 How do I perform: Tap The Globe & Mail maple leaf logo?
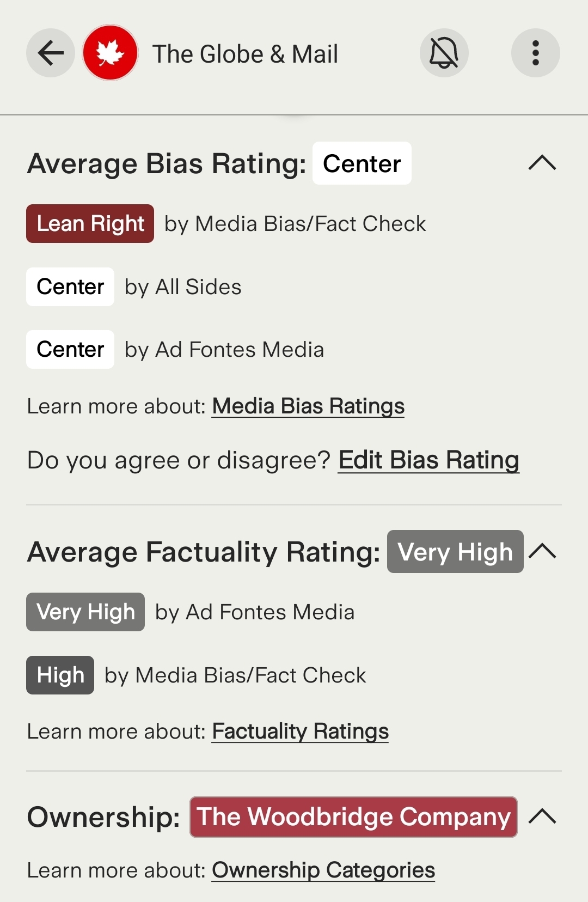[110, 53]
